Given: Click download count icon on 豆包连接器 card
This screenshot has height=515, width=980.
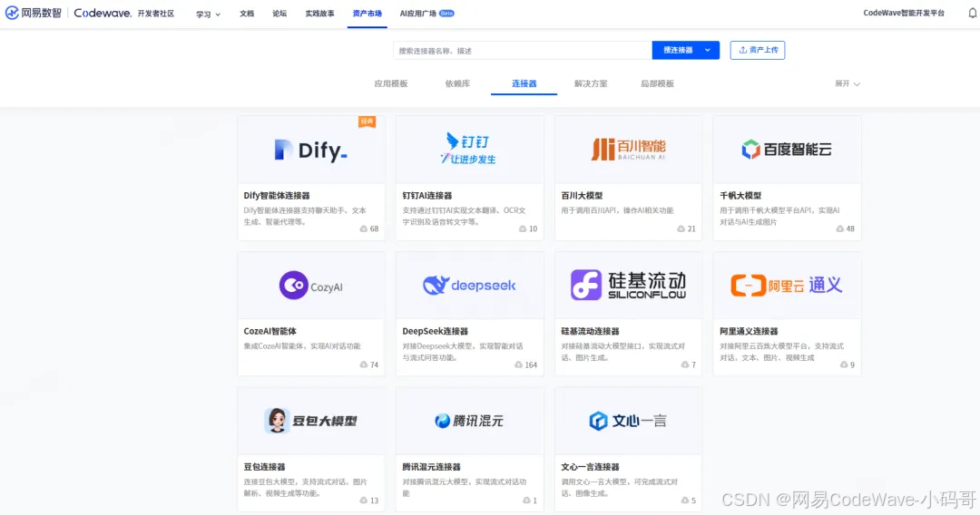Looking at the screenshot, I should point(364,500).
